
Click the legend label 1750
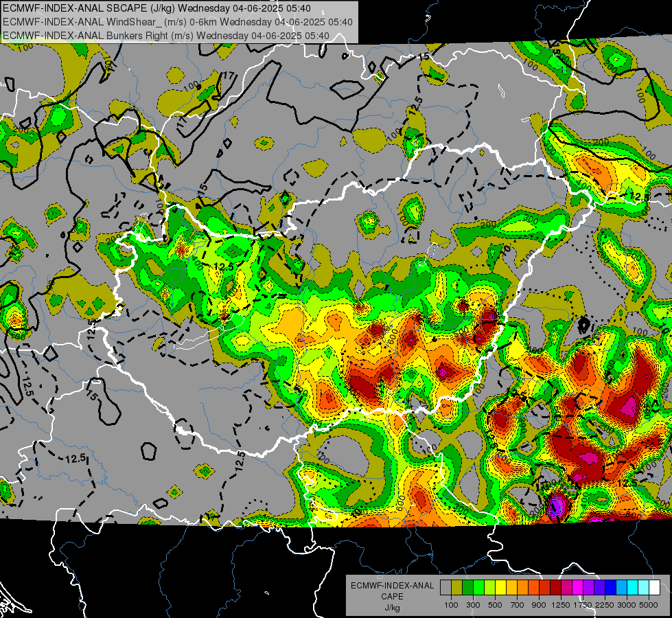click(583, 605)
